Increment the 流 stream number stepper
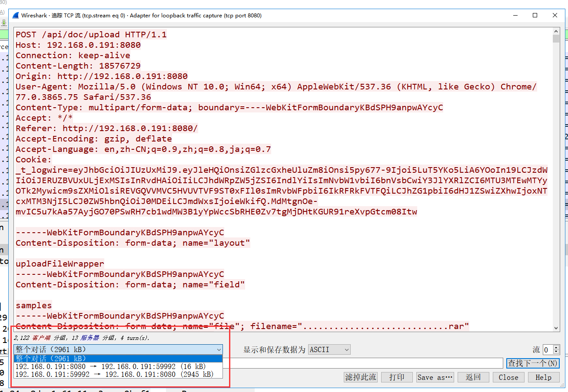Viewport: 568px width, 392px height. pyautogui.click(x=555, y=347)
